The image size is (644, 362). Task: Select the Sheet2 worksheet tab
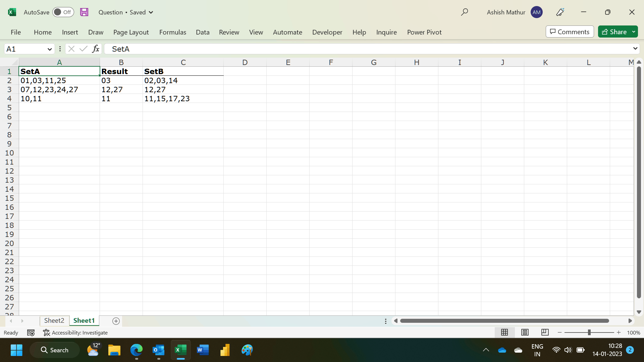(x=54, y=320)
